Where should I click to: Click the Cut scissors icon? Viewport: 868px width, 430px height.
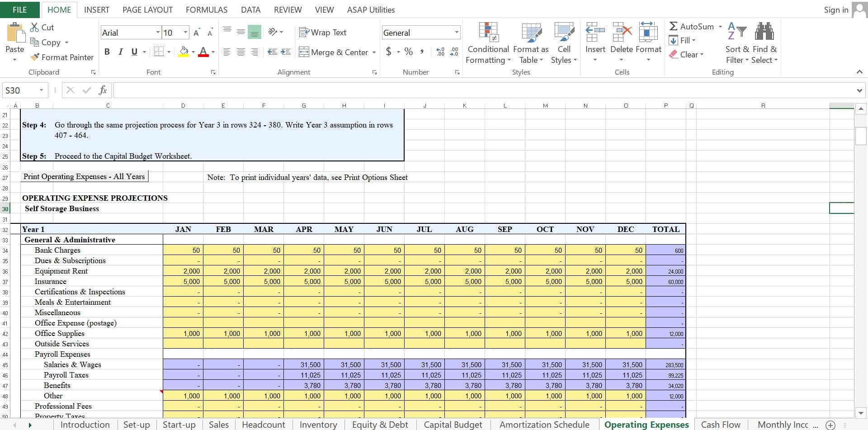point(34,28)
